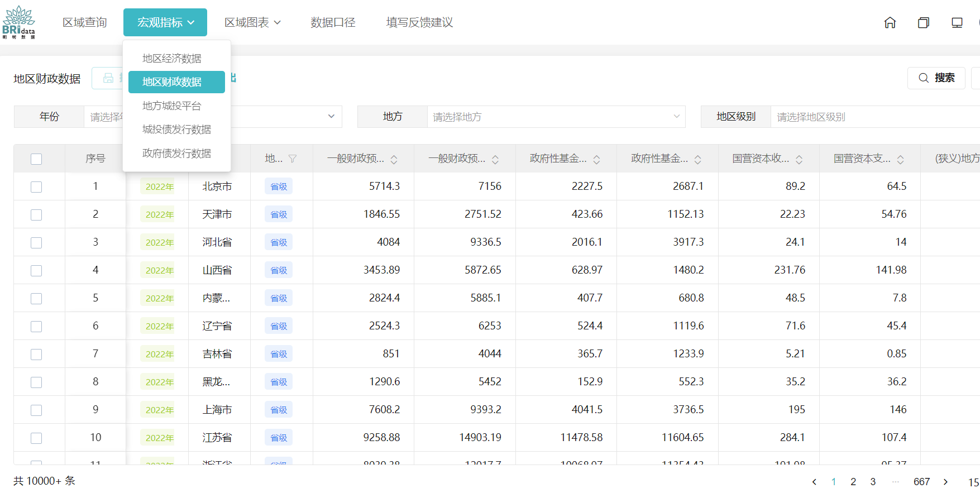Viewport: 980px width, 493px height.
Task: Sort by 一般财政预... first column
Action: click(394, 159)
